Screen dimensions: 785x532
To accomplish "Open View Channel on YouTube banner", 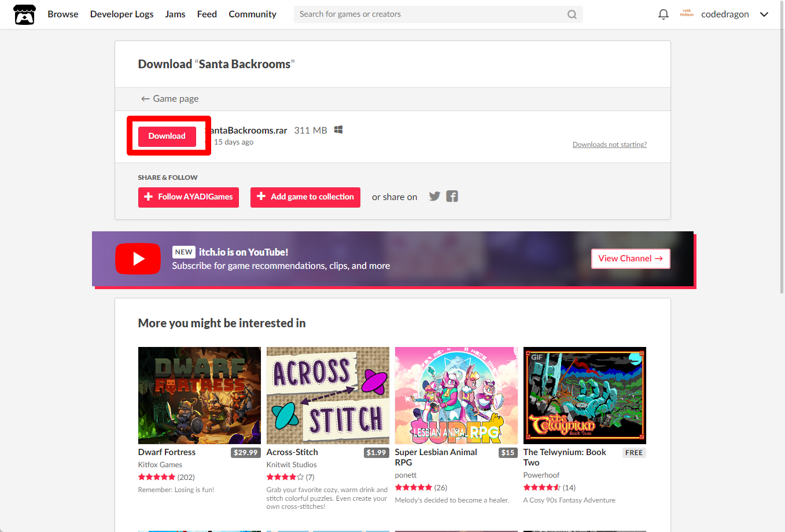I will point(631,258).
